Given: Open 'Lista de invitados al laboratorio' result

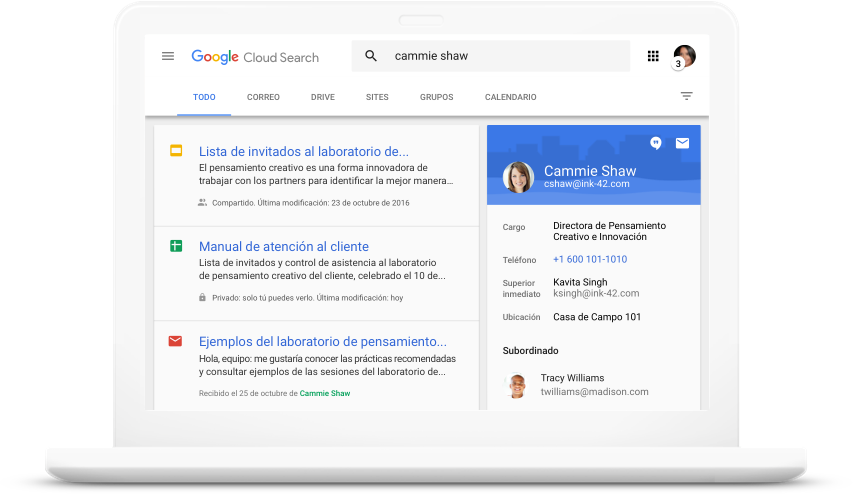Looking at the screenshot, I should click(x=303, y=151).
